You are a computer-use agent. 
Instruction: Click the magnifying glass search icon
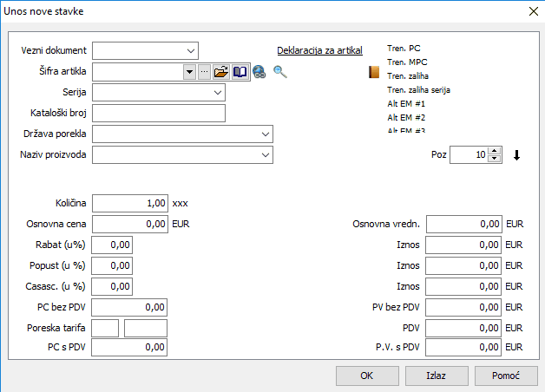point(279,72)
